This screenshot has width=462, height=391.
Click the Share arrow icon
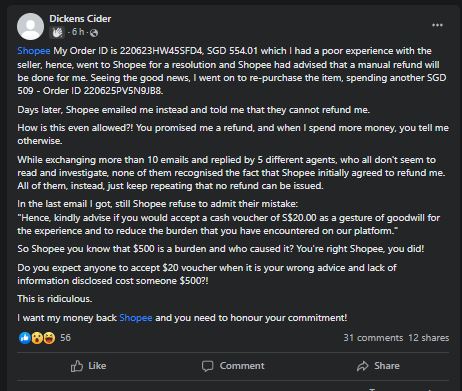(x=363, y=366)
